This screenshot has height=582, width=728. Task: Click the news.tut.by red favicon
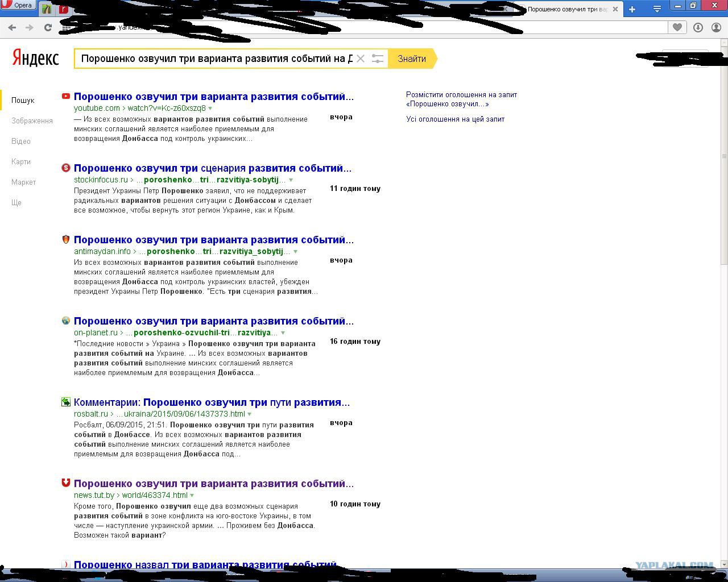tap(66, 483)
